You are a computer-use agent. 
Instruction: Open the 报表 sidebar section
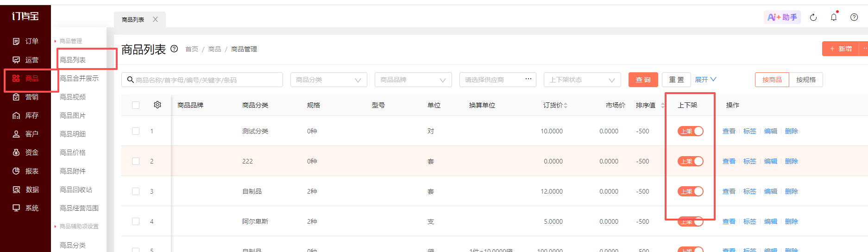(x=25, y=171)
